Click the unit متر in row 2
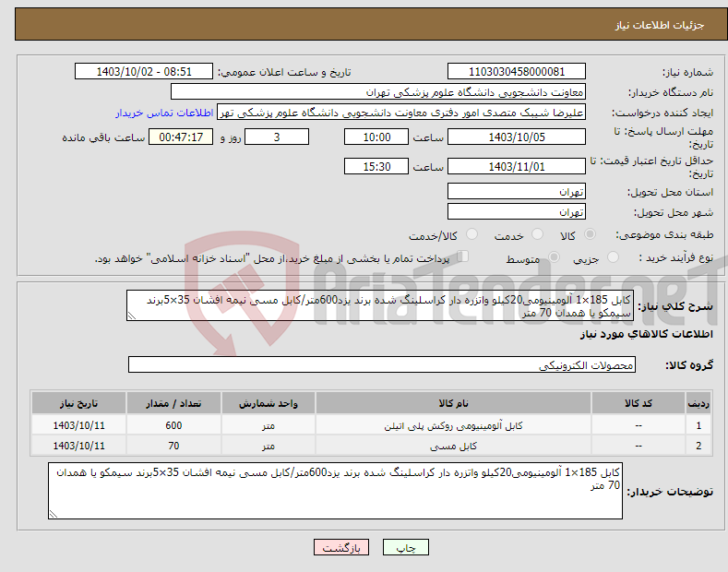This screenshot has width=728, height=572. tap(269, 446)
